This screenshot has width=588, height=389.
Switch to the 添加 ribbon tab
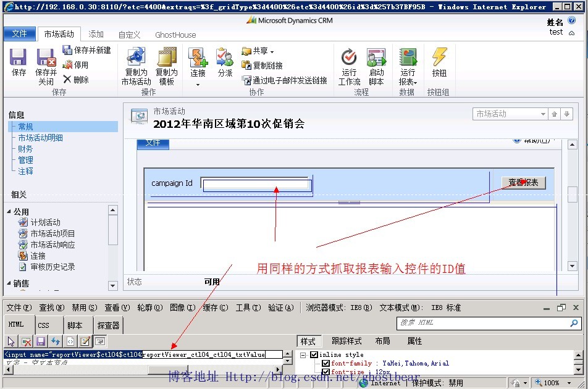click(x=96, y=34)
